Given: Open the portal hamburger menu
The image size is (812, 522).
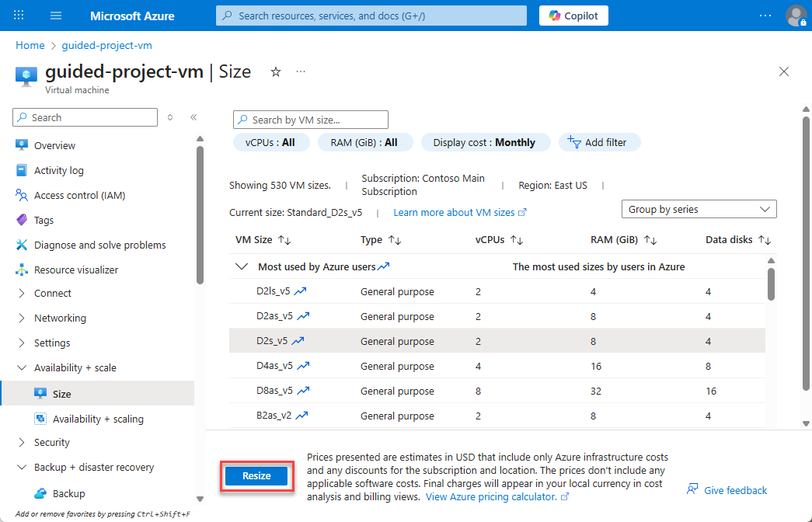Looking at the screenshot, I should tap(56, 16).
